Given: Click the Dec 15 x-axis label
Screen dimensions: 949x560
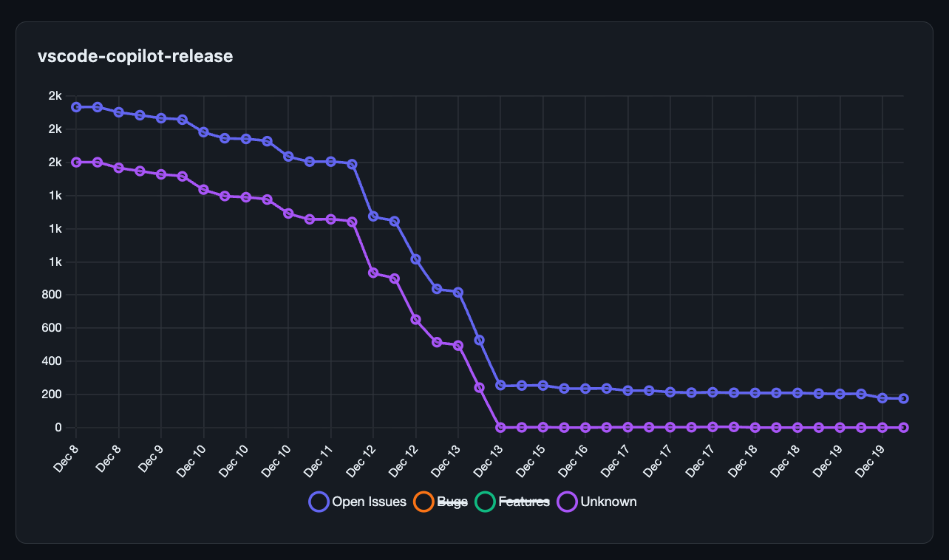Looking at the screenshot, I should (x=530, y=458).
